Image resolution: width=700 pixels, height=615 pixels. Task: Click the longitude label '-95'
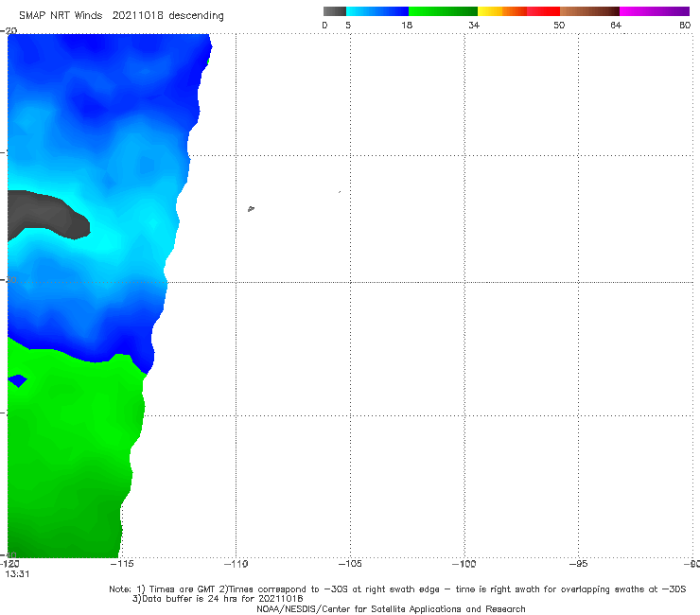click(578, 564)
